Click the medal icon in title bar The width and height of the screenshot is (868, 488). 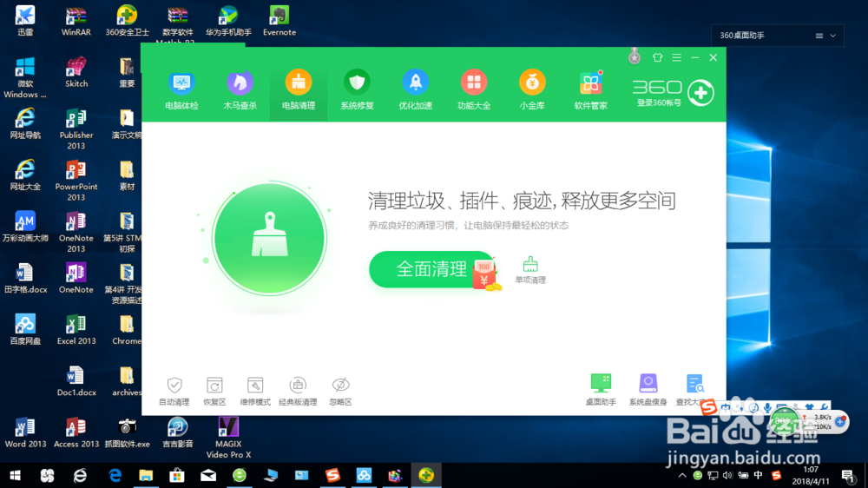[635, 56]
